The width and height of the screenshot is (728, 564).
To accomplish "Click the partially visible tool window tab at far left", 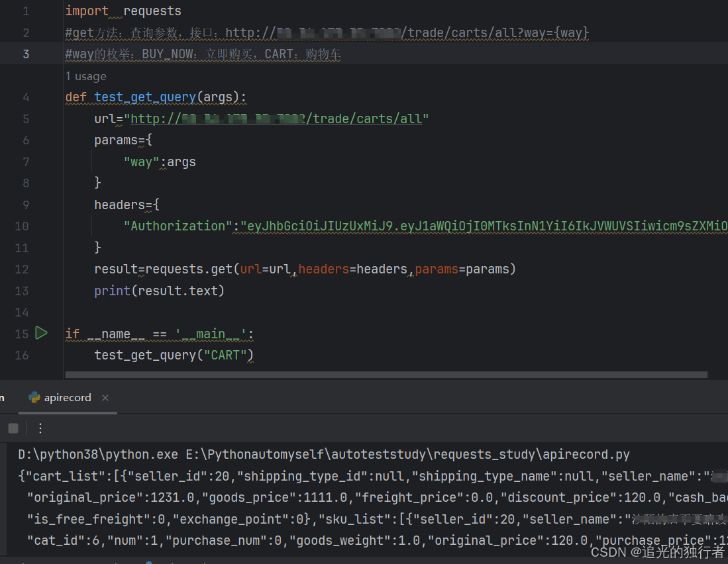I will coord(3,397).
